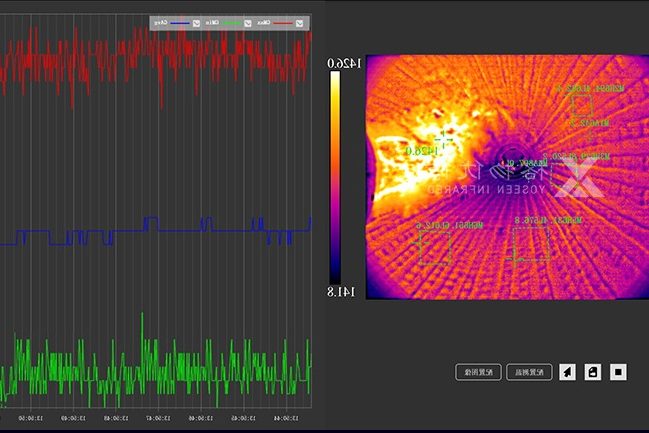This screenshot has width=649, height=433.
Task: Click the thermal color scale bar
Action: (x=335, y=176)
